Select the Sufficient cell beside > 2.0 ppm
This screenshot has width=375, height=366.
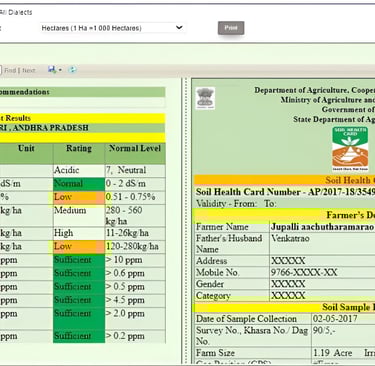click(x=79, y=318)
